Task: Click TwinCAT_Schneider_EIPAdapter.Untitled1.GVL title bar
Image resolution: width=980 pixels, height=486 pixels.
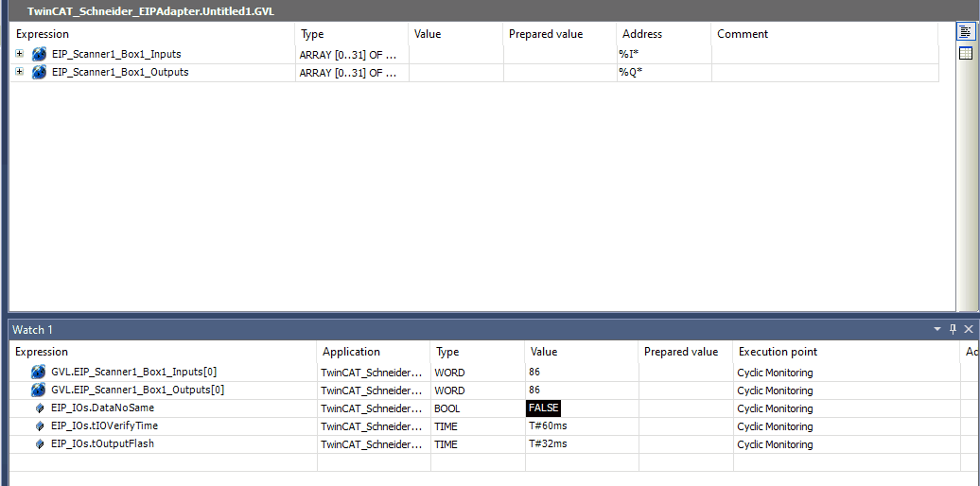Action: click(150, 11)
